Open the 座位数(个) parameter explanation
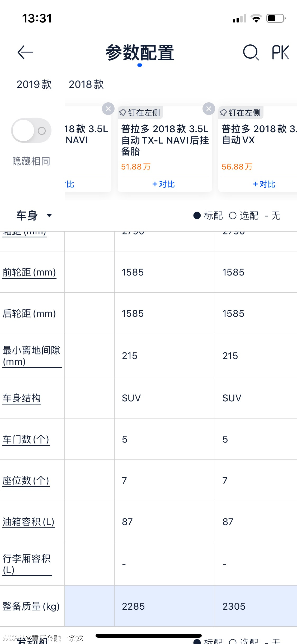297x644 pixels. [26, 481]
